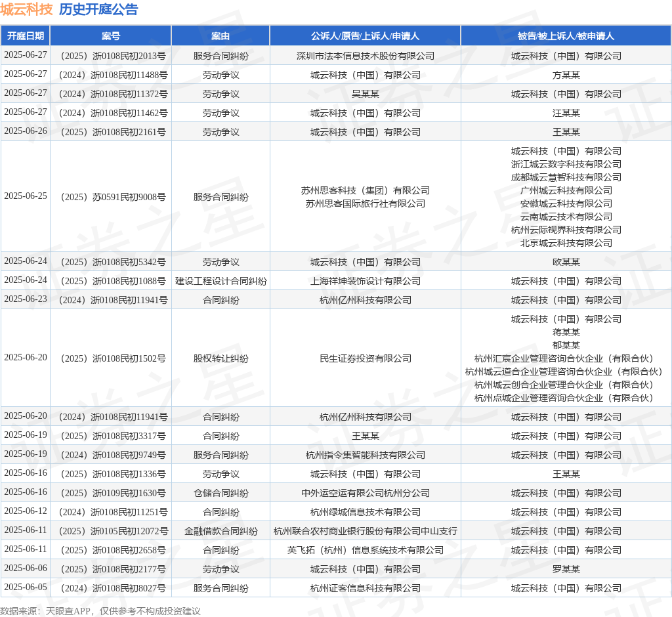Select case number (2024)浙0108民初11372号

click(x=110, y=94)
